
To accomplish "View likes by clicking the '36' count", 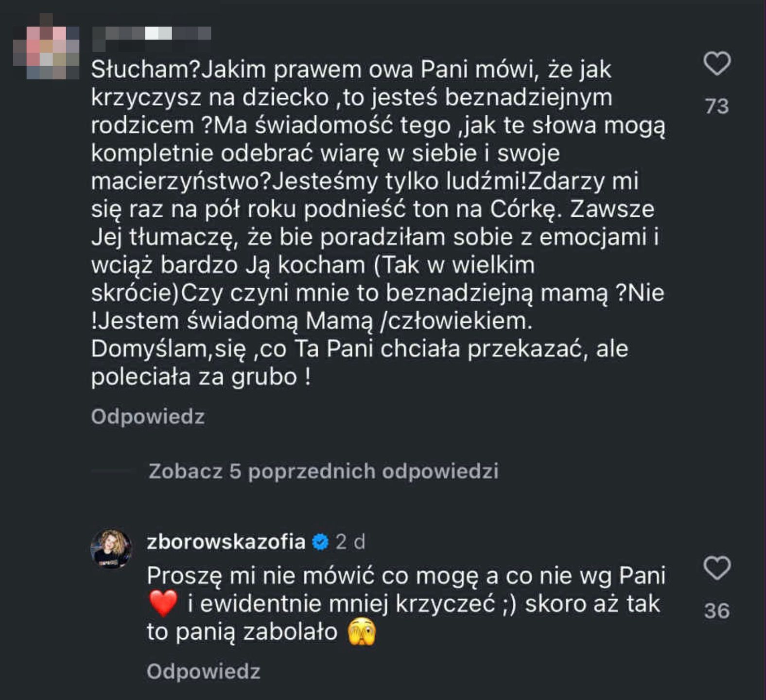I will [717, 611].
